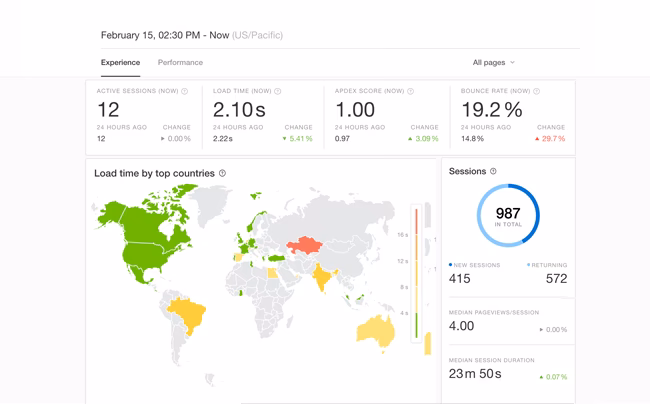650x404 pixels.
Task: Click the Returning sessions value 572
Action: click(556, 278)
